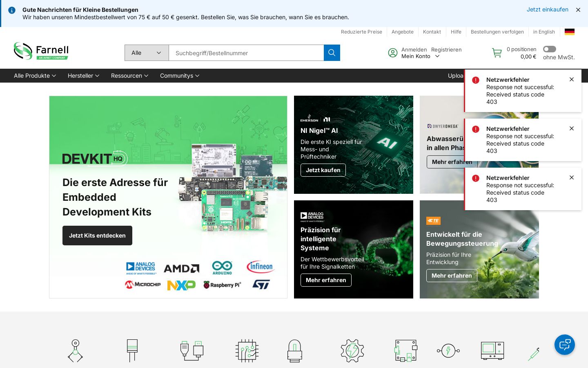Click Mehr erfahren on Analog Devices banner

coord(326,280)
